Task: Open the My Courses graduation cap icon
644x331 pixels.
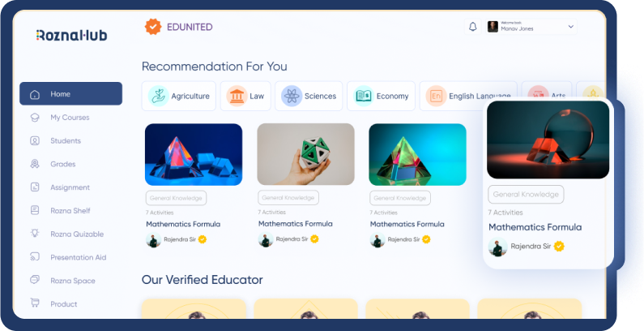Action: click(35, 118)
